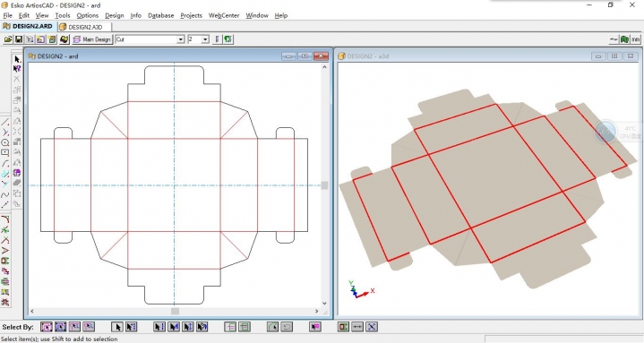Image resolution: width=644 pixels, height=343 pixels.
Task: Click the Save floppy disk icon
Action: pos(19,39)
